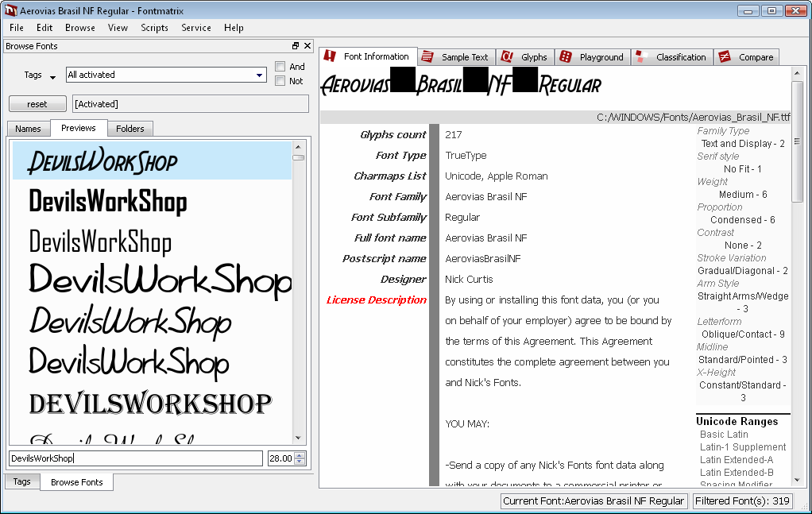The image size is (812, 514).
Task: Click the [Activated] filter field
Action: [191, 104]
